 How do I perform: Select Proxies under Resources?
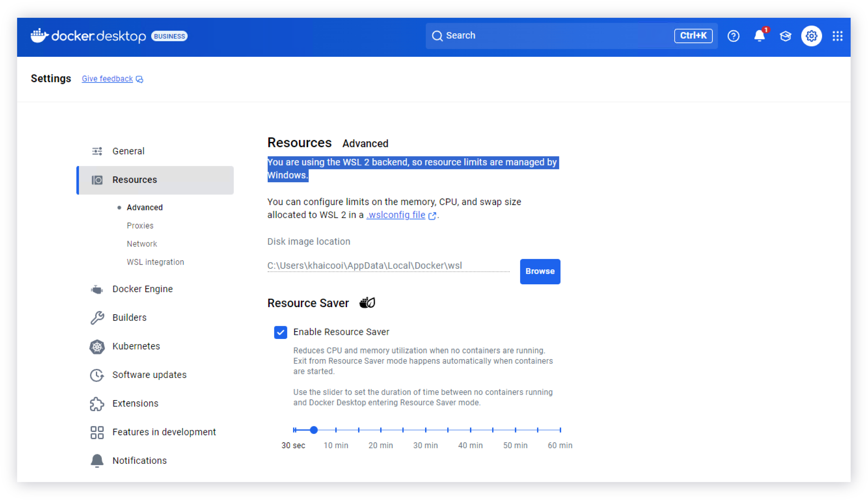click(140, 226)
